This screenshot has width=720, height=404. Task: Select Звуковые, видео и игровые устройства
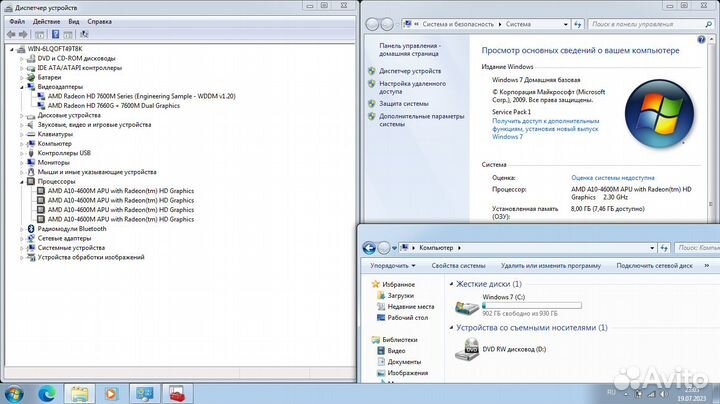pyautogui.click(x=94, y=124)
